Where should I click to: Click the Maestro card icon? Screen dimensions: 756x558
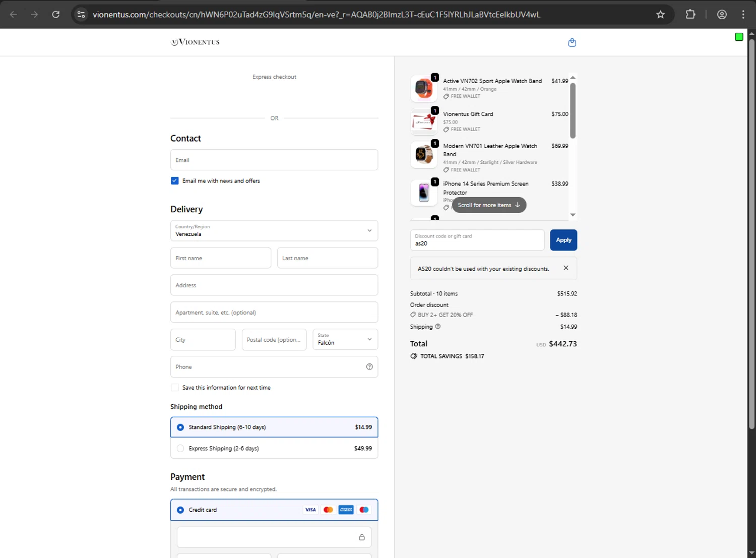click(x=364, y=510)
